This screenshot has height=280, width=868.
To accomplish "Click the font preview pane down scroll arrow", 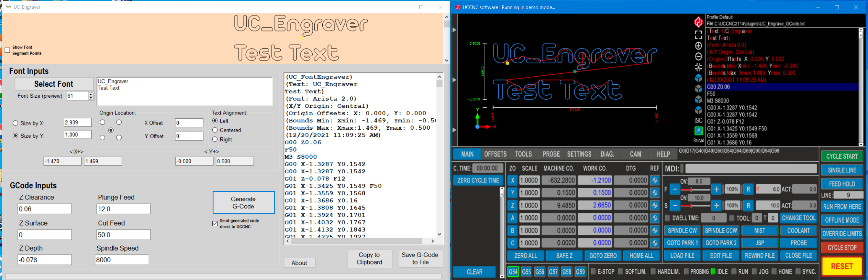I will pos(447,60).
